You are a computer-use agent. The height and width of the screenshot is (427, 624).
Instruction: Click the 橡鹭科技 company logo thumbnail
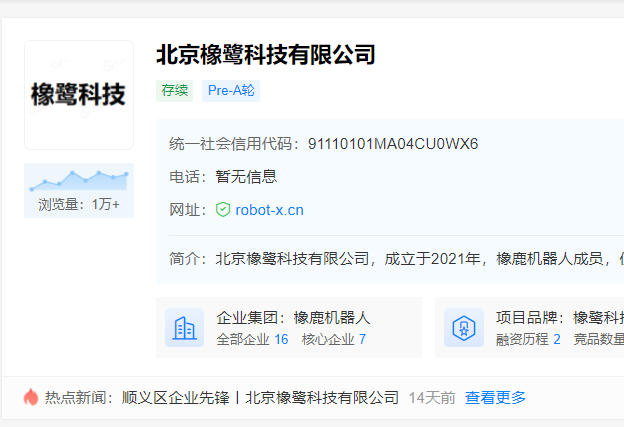79,95
